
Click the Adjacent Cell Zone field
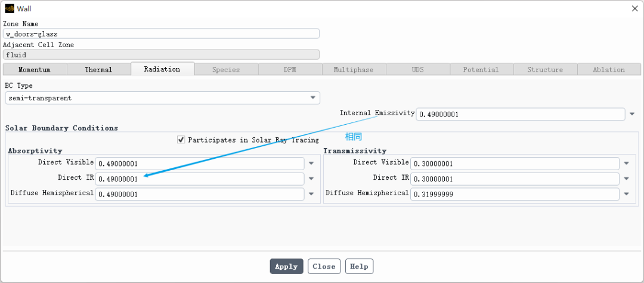(x=161, y=54)
